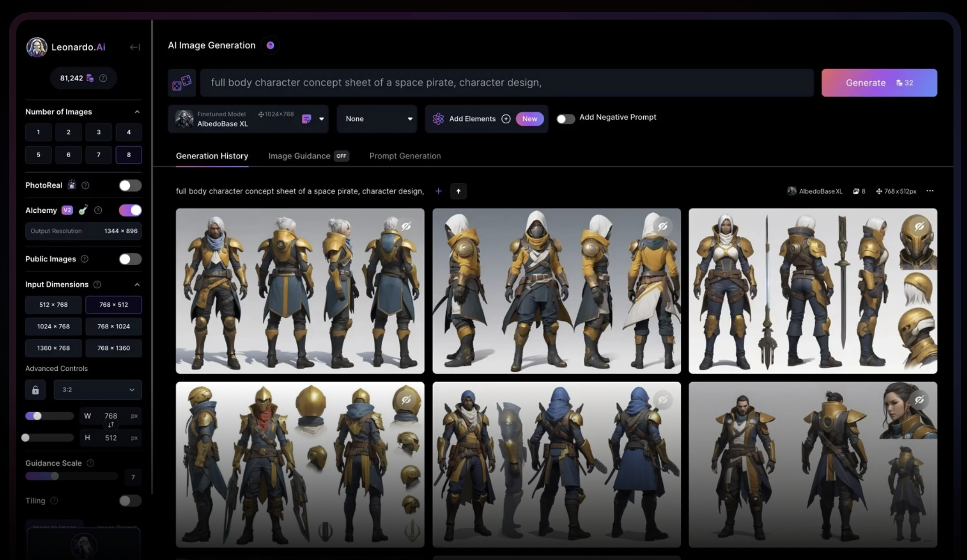Screen dimensions: 967x560
Task: Collapse sidebar with the left arrow icon
Action: pos(134,47)
